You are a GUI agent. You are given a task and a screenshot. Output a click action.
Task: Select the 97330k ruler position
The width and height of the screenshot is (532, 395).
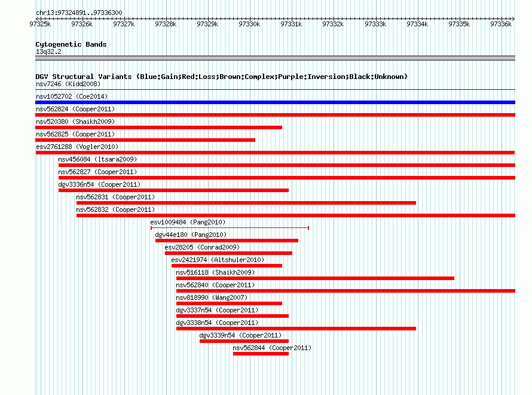(249, 24)
